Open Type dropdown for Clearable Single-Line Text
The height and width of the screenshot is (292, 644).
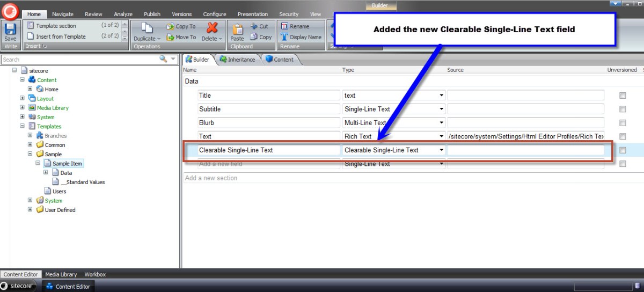click(442, 150)
